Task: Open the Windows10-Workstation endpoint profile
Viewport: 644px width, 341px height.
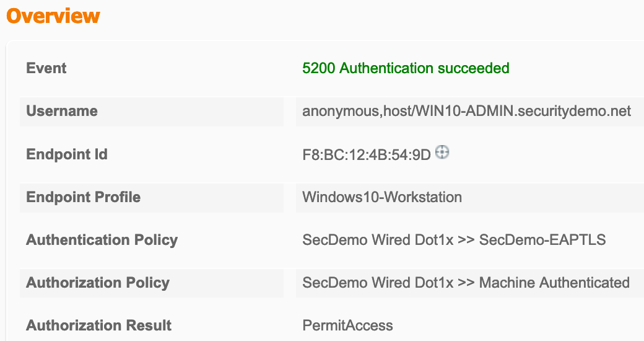Action: point(382,197)
